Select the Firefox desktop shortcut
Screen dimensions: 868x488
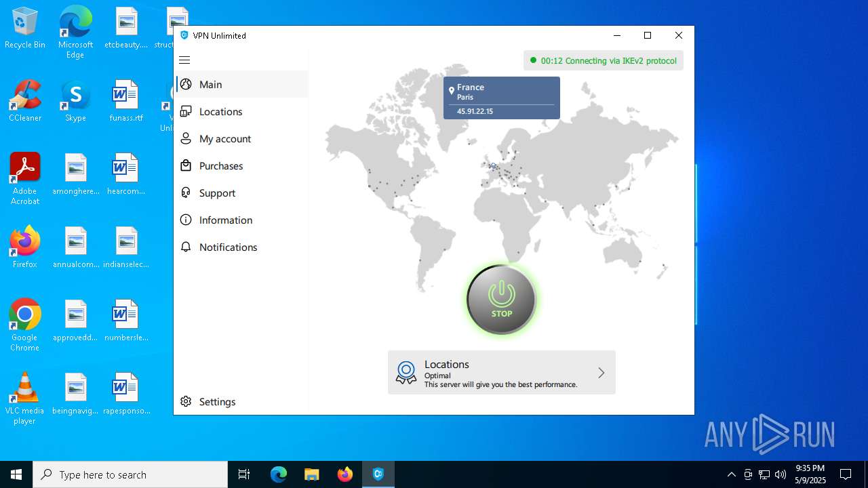pyautogui.click(x=25, y=247)
